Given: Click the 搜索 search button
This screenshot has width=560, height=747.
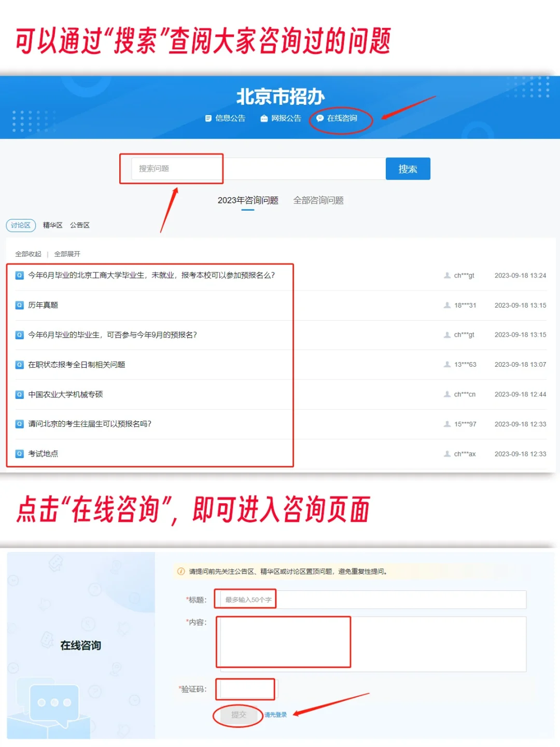Looking at the screenshot, I should (x=408, y=168).
